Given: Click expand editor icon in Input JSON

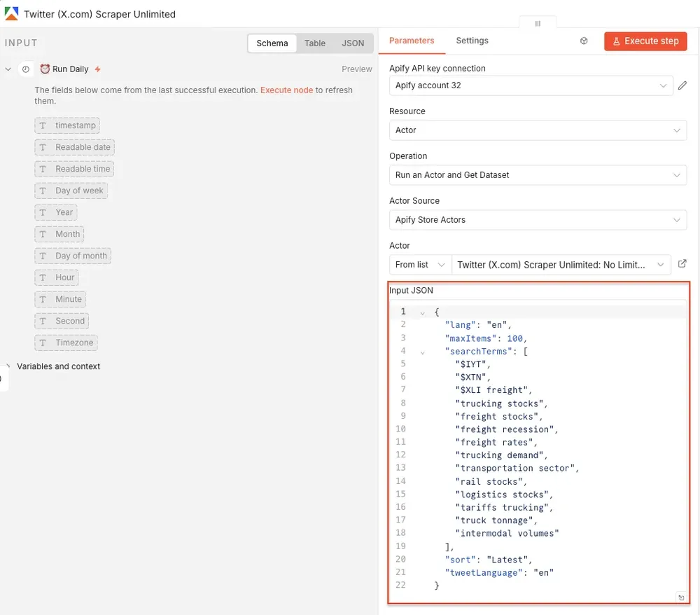Looking at the screenshot, I should pyautogui.click(x=681, y=597).
